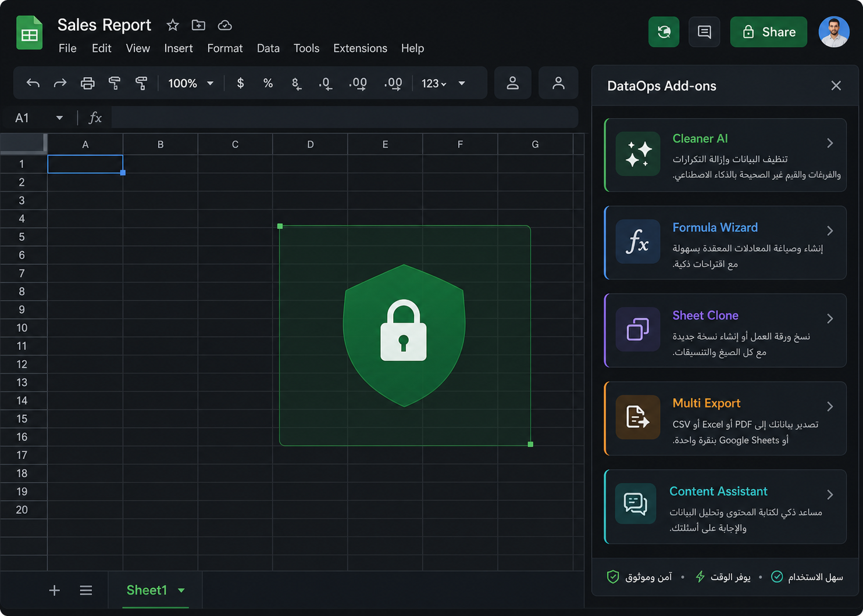Switch to the Sheet1 tab
The image size is (863, 616).
pyautogui.click(x=147, y=590)
